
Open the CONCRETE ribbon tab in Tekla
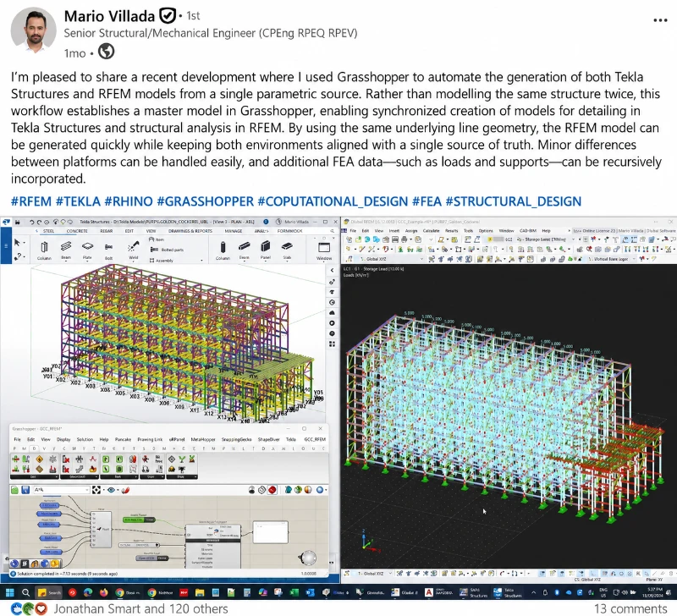coord(77,231)
